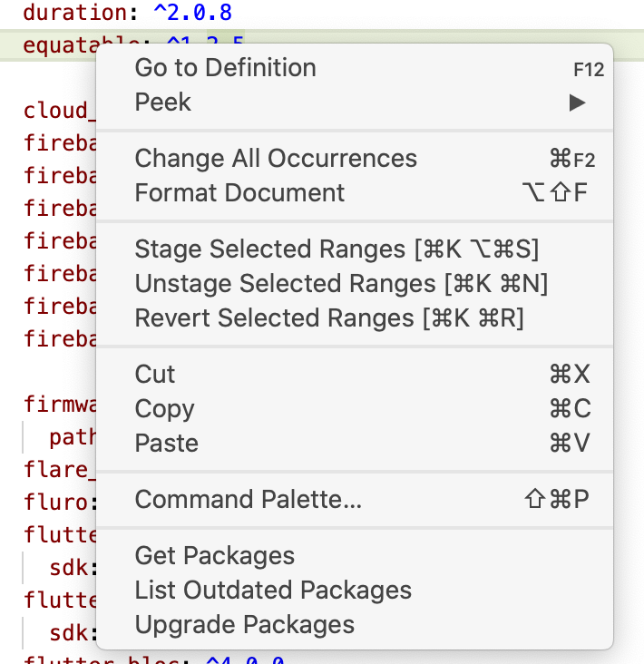Click Paste in the context menu
Image resolution: width=644 pixels, height=664 pixels.
[x=166, y=444]
